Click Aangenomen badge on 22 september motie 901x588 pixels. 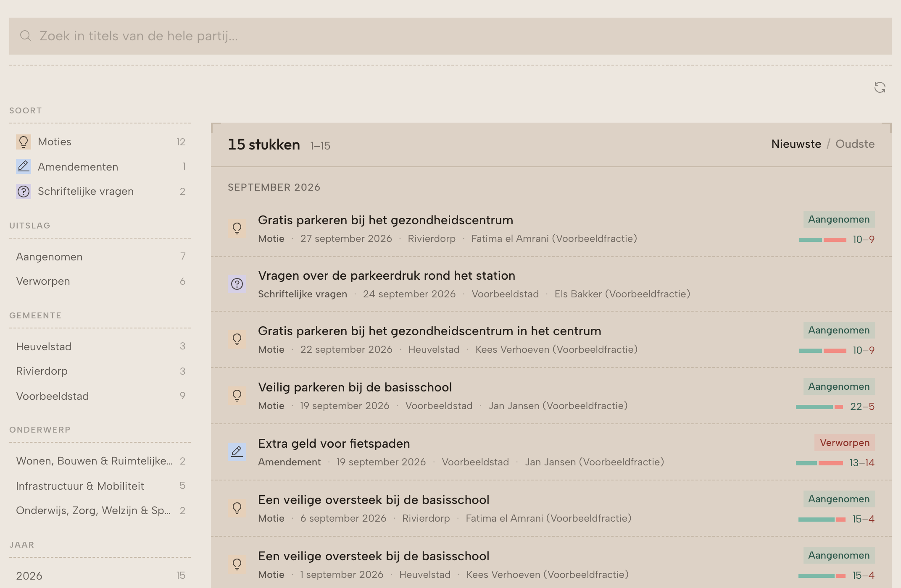pos(839,330)
